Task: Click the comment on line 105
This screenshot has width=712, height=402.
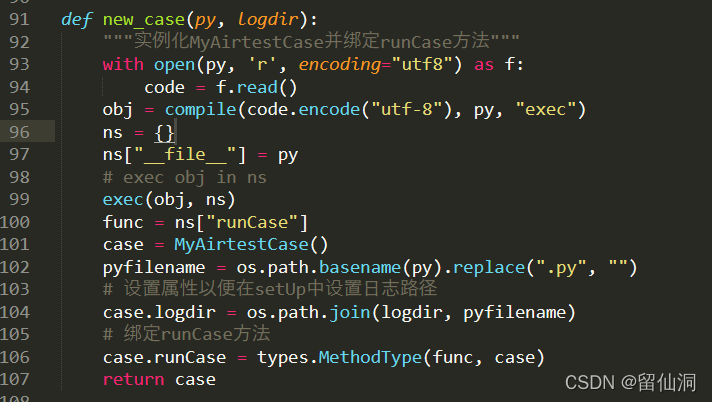Action: [x=187, y=334]
